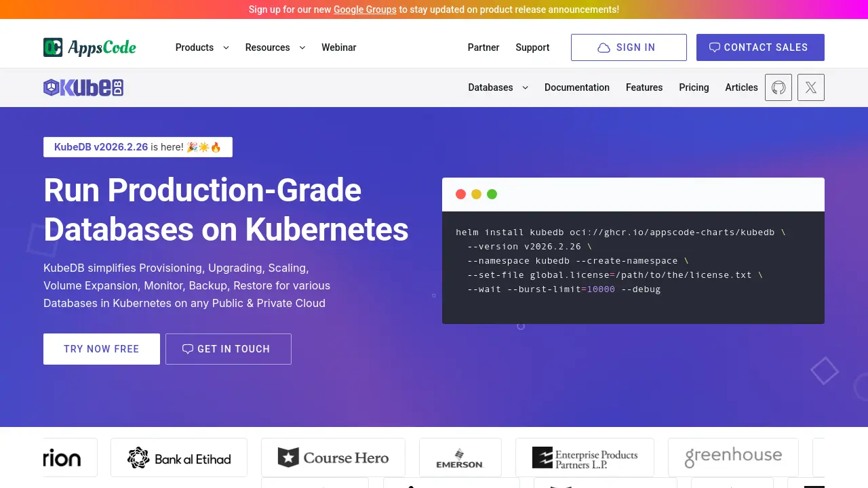This screenshot has height=488, width=868.
Task: Click the TRY NOW FREE button
Action: pos(101,348)
